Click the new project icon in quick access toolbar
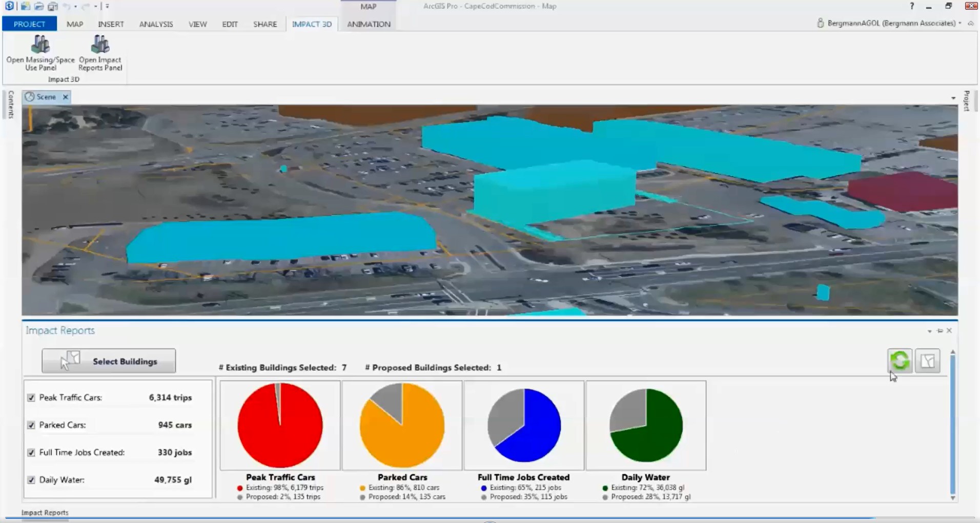The width and height of the screenshot is (980, 523). click(25, 7)
